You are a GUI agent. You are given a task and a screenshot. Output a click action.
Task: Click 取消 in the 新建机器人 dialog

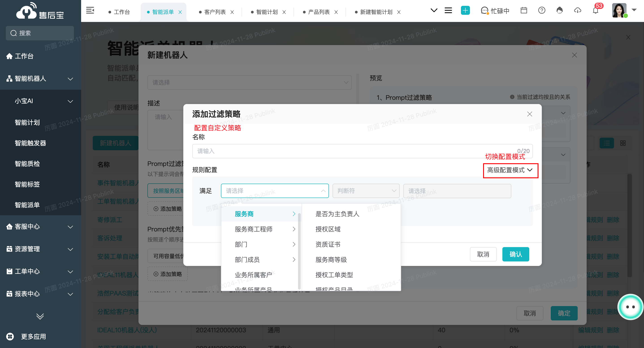(529, 313)
